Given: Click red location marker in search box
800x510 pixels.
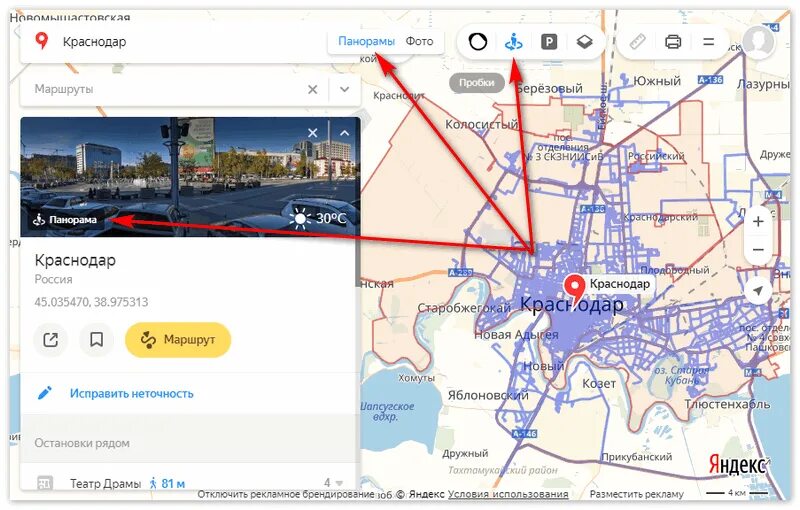Looking at the screenshot, I should [x=42, y=41].
